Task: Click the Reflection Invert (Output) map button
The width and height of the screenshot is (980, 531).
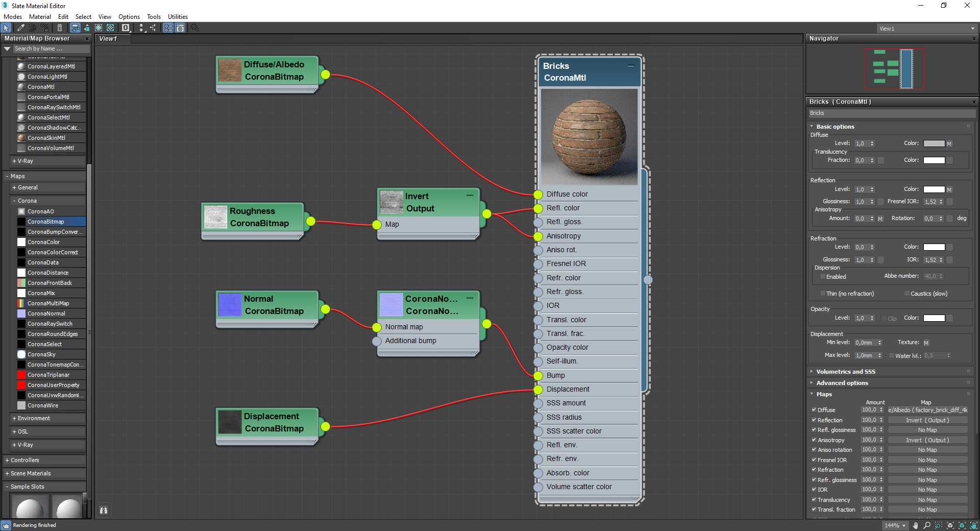Action: click(927, 420)
